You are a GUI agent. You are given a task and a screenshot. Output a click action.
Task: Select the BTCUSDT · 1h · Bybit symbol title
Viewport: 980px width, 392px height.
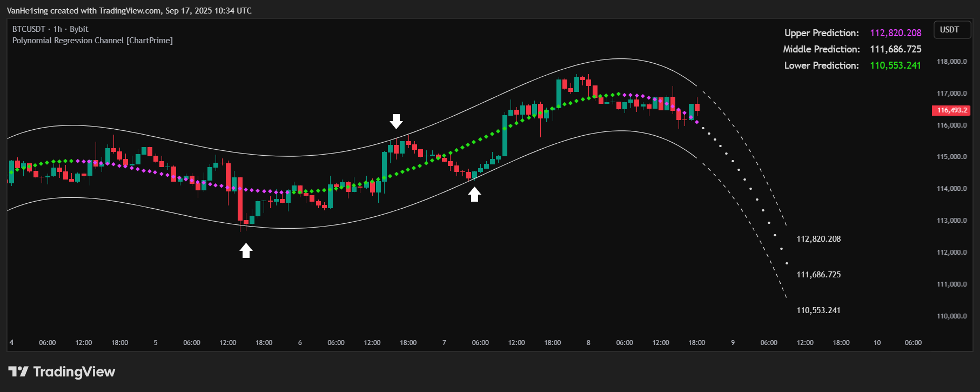click(50, 29)
